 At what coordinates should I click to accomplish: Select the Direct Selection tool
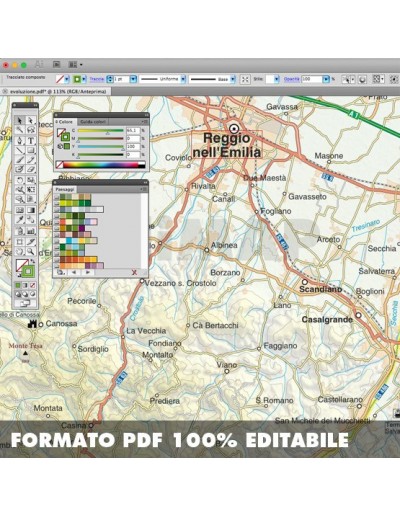tap(31, 120)
